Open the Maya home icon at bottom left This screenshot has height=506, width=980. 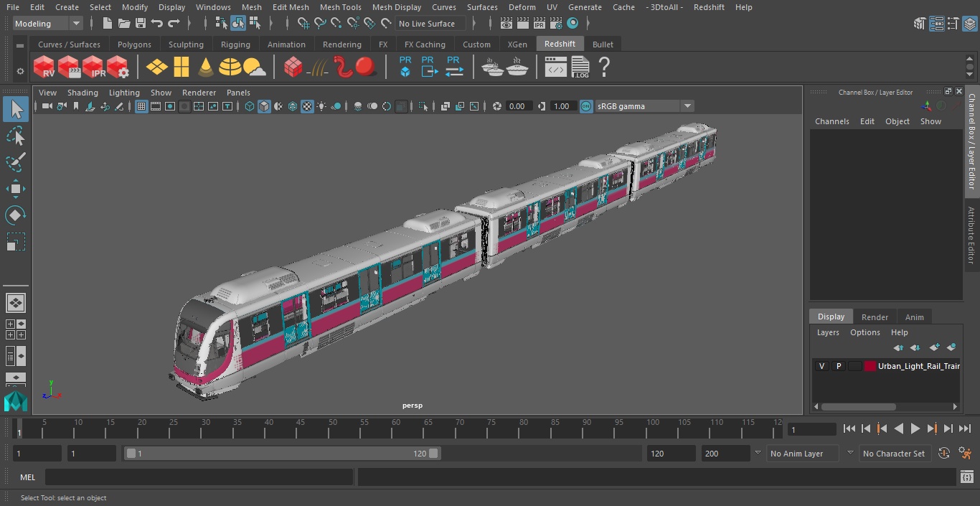16,400
